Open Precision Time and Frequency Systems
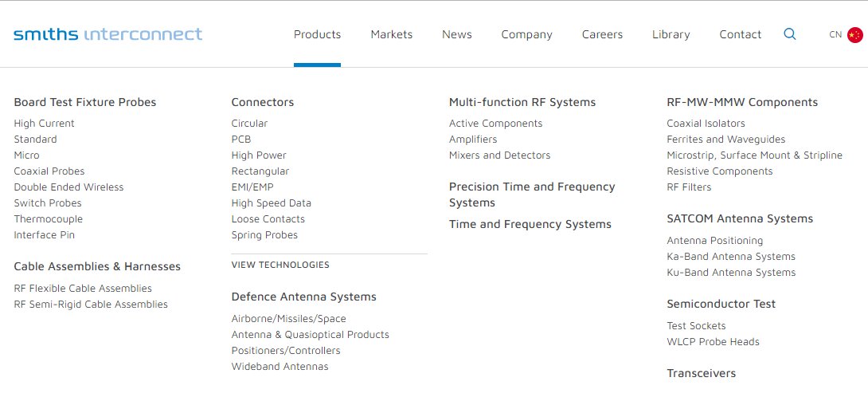868x401 pixels. pyautogui.click(x=531, y=195)
